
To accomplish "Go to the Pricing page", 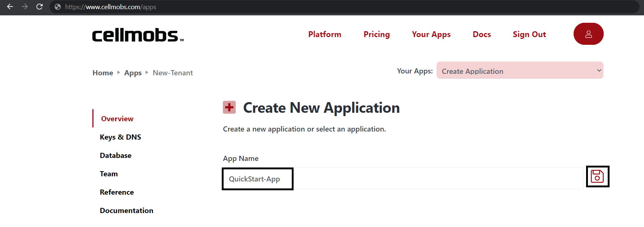I will [376, 35].
